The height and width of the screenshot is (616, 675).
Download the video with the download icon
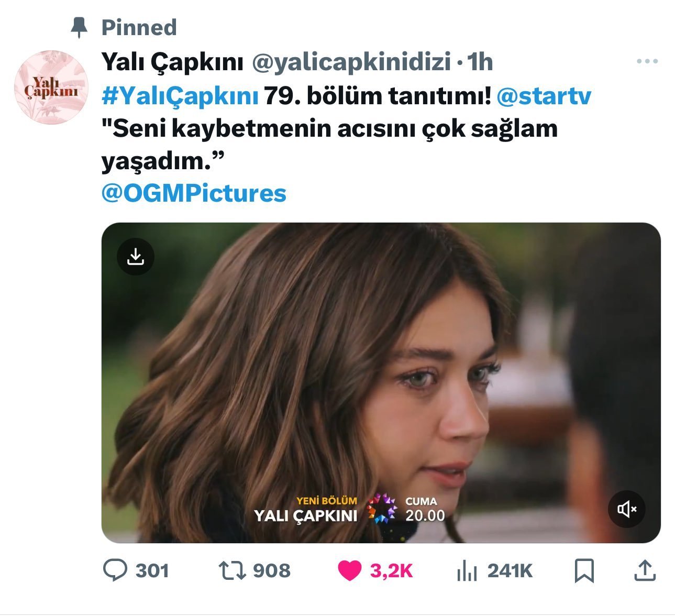pyautogui.click(x=136, y=257)
